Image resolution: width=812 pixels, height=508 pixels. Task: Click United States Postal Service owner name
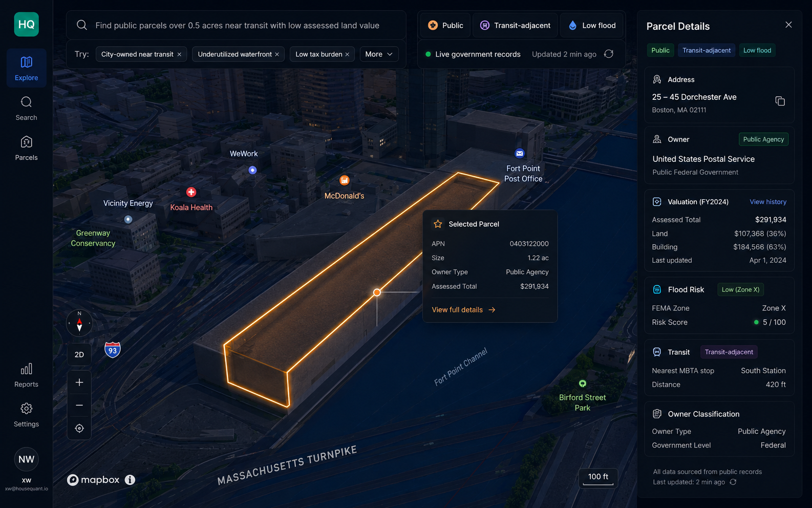[x=703, y=159]
